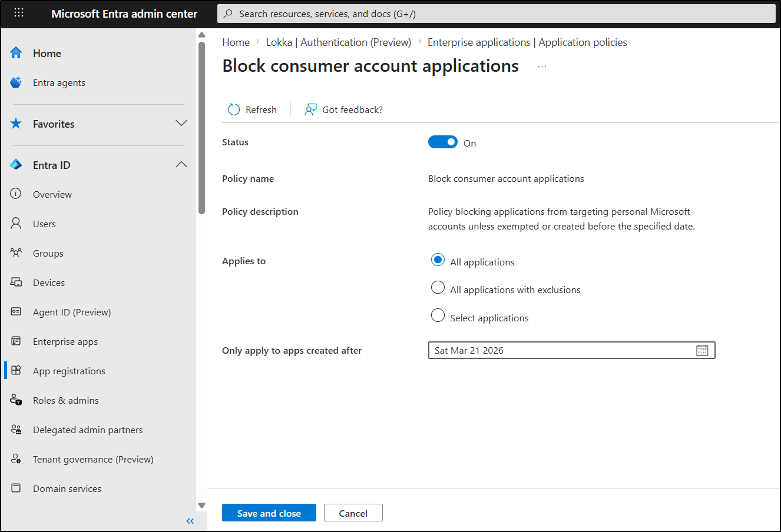Viewport: 781px width, 532px height.
Task: Collapse the left navigation sidebar
Action: tap(190, 521)
